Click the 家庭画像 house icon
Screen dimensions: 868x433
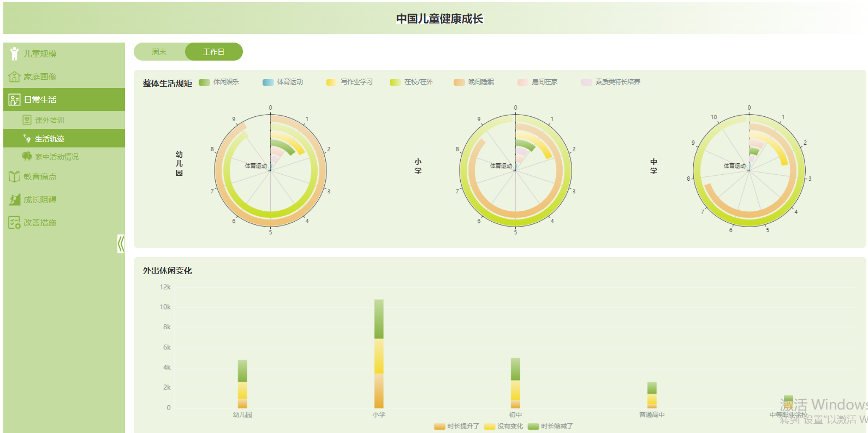[x=14, y=76]
